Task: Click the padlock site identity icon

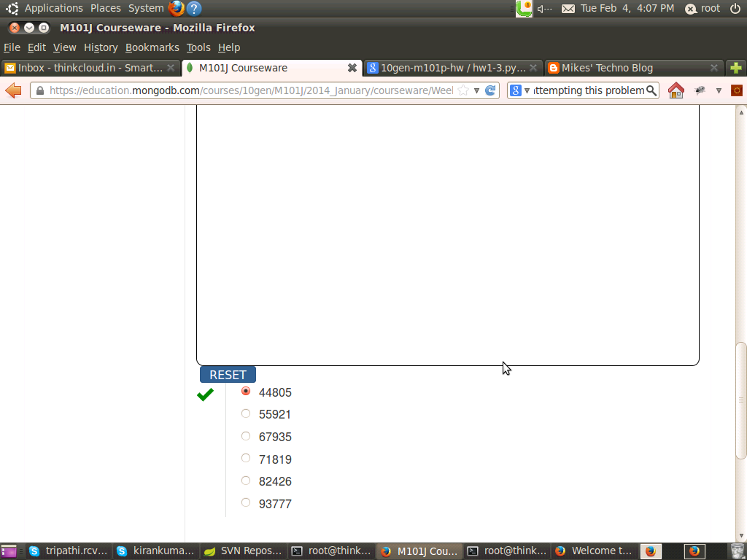Action: (x=40, y=90)
